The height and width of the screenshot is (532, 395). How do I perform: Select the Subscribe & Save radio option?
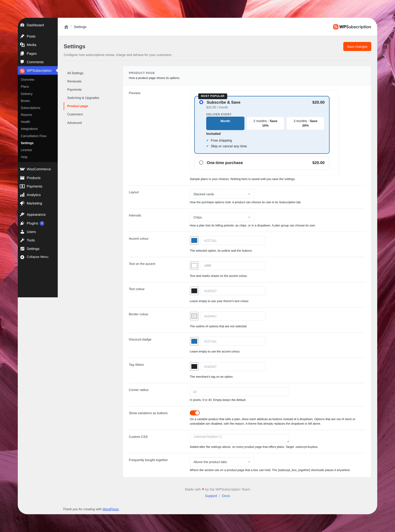[201, 102]
